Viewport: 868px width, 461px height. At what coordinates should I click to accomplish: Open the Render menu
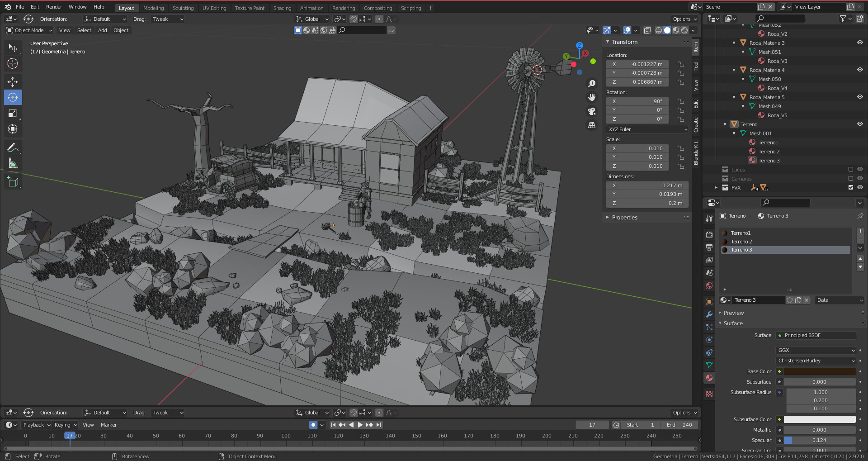pos(54,6)
